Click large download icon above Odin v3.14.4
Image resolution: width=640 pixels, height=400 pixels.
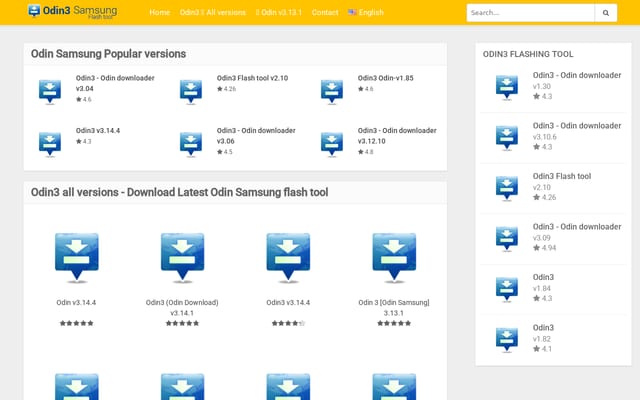77,258
